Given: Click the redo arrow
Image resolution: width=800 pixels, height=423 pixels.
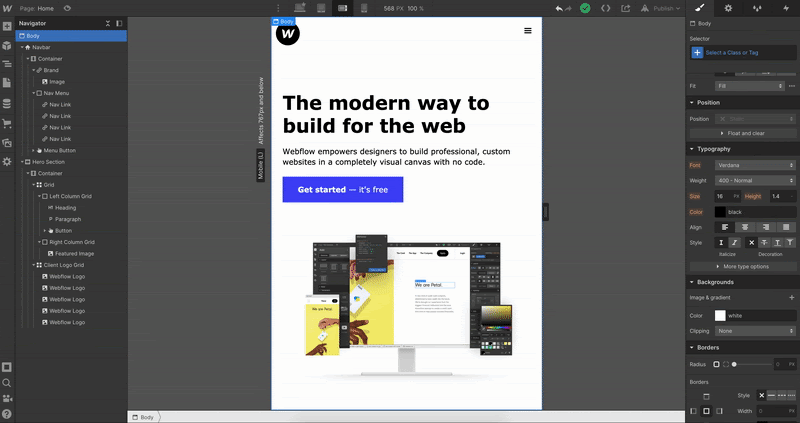Looking at the screenshot, I should coord(568,8).
